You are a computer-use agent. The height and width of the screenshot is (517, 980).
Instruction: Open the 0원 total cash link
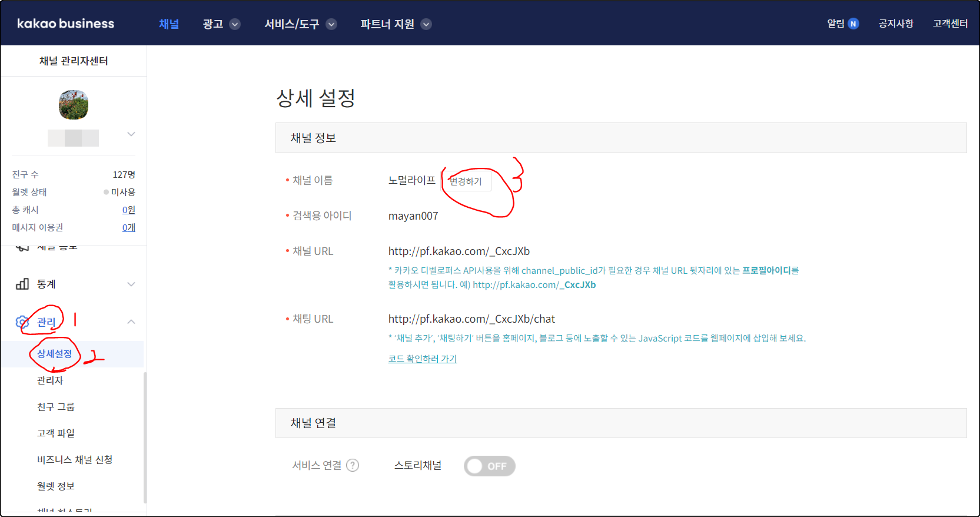[x=129, y=210]
